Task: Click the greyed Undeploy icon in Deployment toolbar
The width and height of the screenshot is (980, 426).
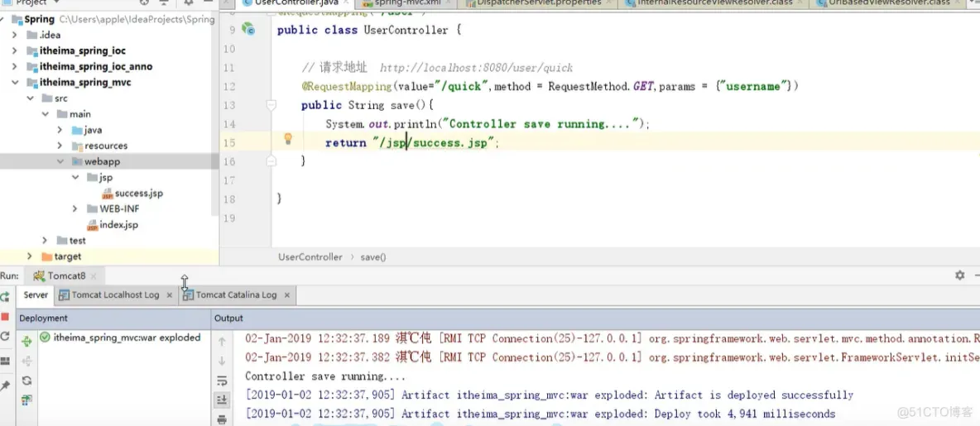Action: point(26,361)
